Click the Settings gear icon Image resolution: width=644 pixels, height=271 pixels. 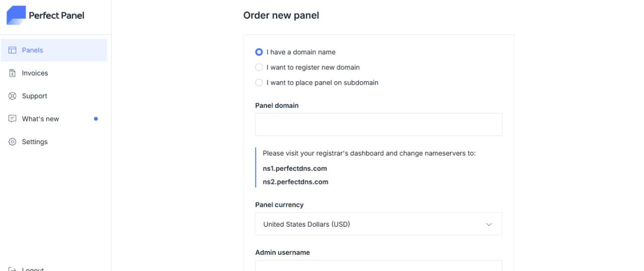point(13,142)
